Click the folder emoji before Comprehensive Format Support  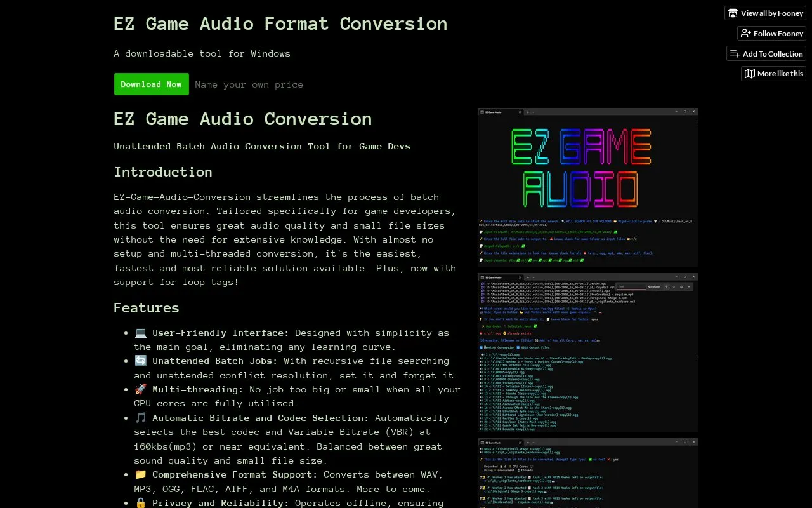tap(141, 474)
